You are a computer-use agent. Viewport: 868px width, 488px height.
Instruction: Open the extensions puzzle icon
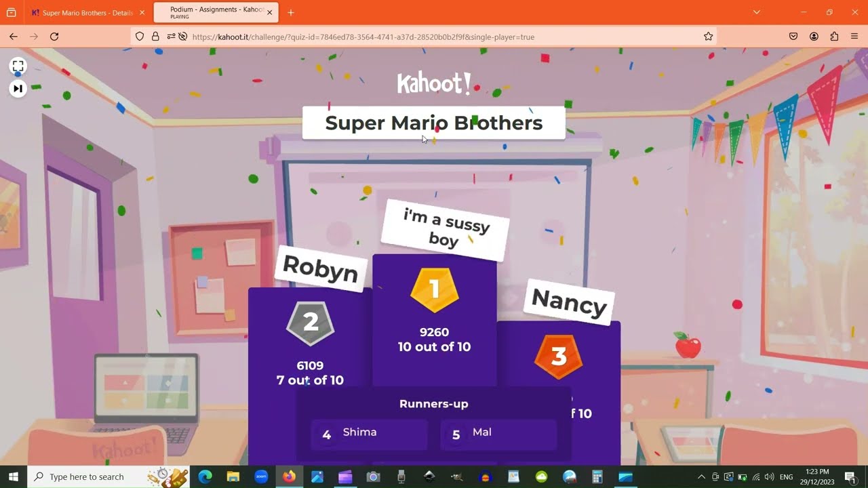click(x=834, y=37)
